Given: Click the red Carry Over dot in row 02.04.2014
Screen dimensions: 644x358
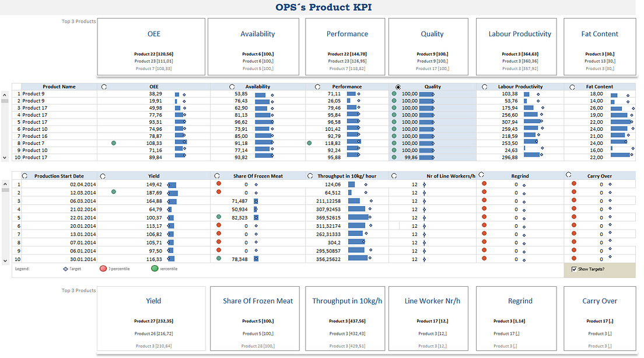Looking at the screenshot, I should click(574, 183).
